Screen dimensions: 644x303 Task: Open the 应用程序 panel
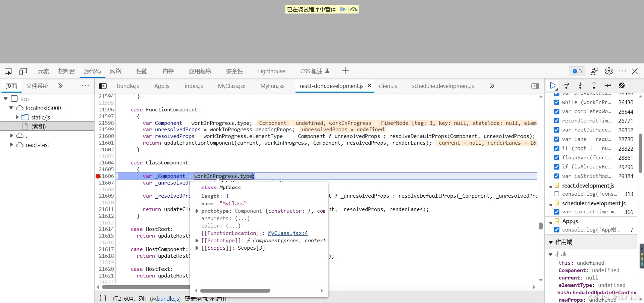[x=200, y=71]
